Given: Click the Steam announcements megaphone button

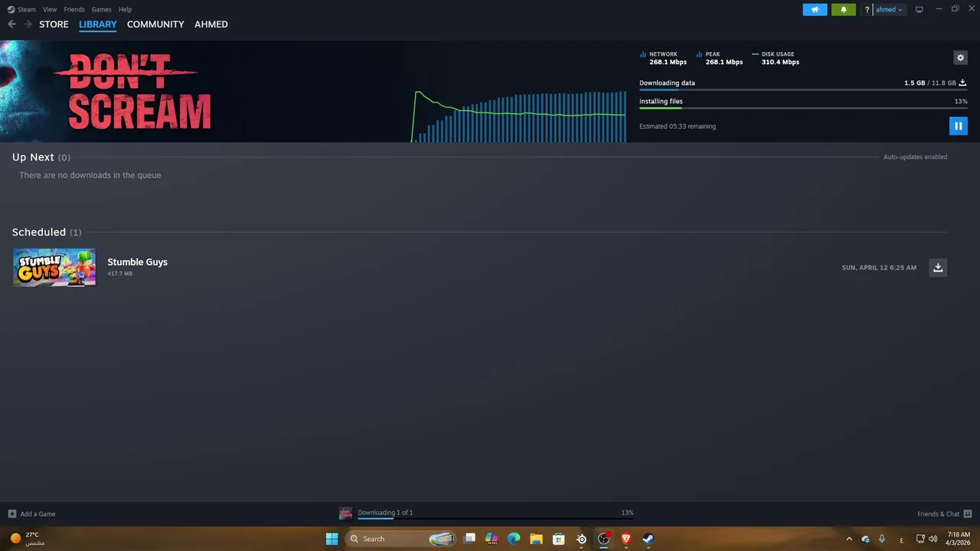Looking at the screenshot, I should pyautogui.click(x=815, y=9).
